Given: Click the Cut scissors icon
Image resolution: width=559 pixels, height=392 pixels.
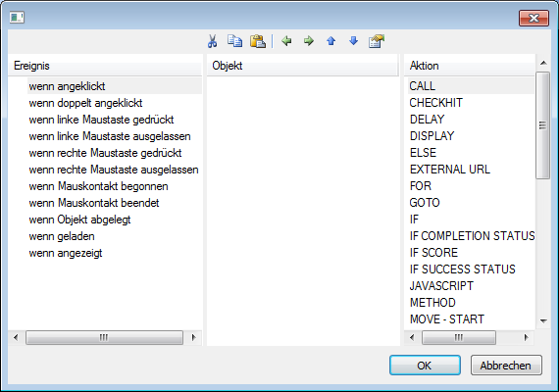Looking at the screenshot, I should pyautogui.click(x=212, y=41).
